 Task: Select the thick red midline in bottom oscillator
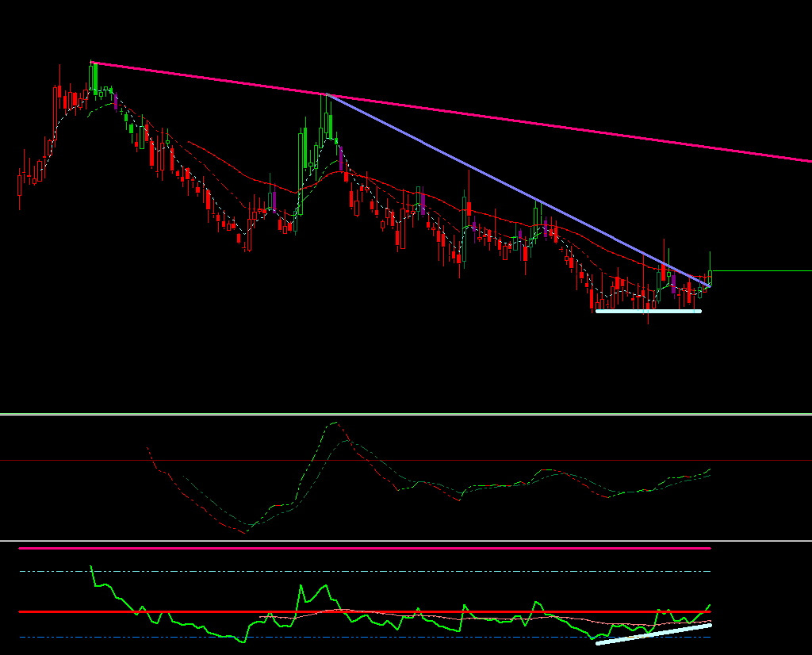click(365, 611)
